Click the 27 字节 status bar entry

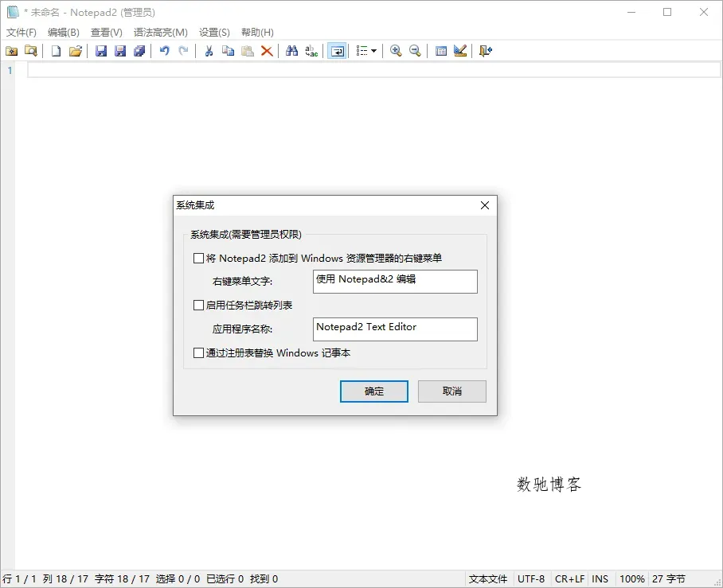click(x=669, y=578)
